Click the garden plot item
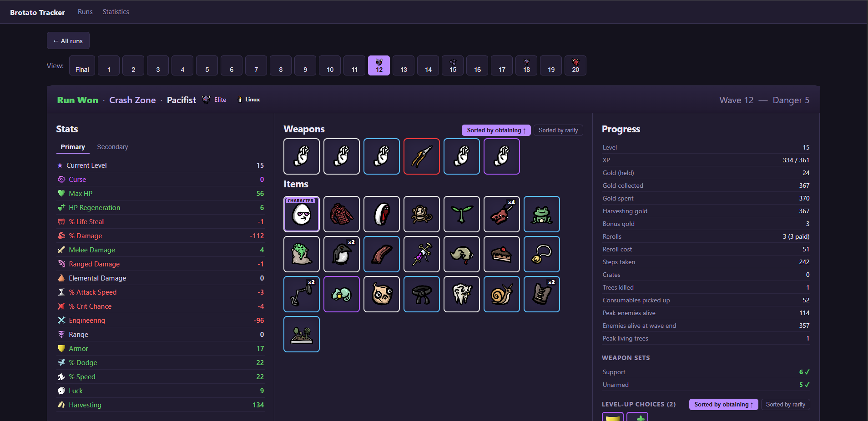 [x=302, y=334]
